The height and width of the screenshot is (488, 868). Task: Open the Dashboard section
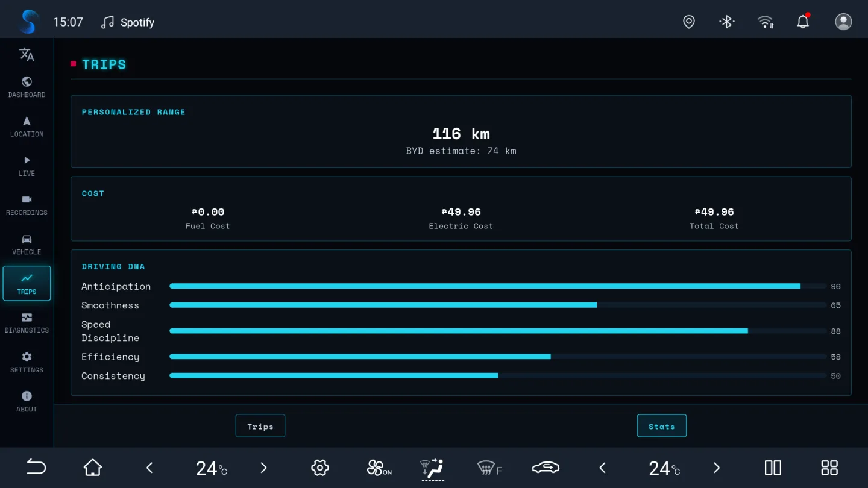click(27, 87)
